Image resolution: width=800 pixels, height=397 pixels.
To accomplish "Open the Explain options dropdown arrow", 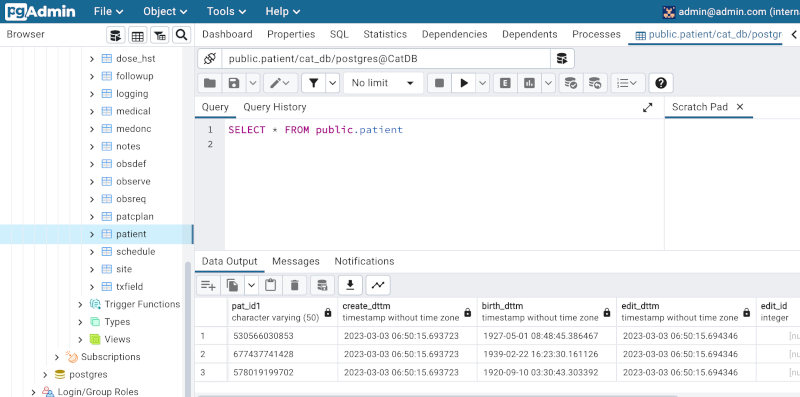I will coord(549,83).
